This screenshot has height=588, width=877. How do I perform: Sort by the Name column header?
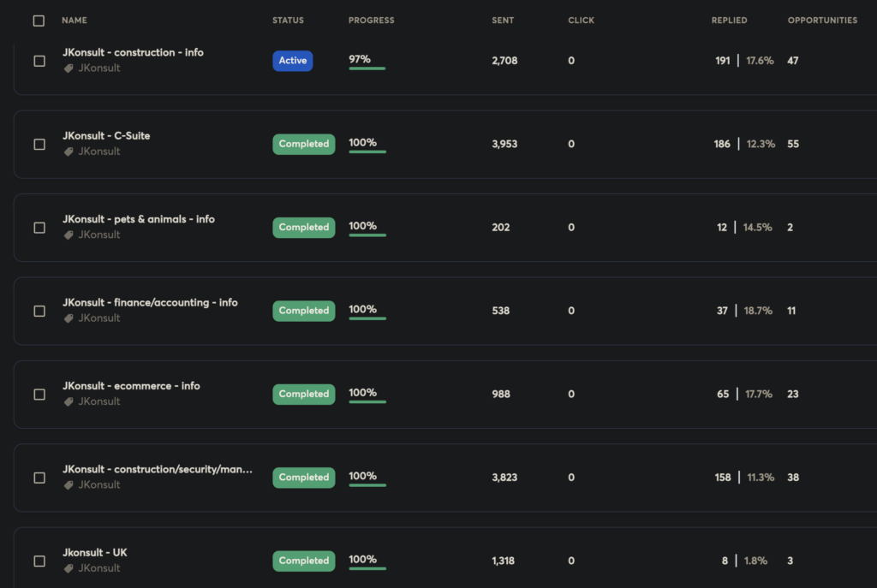click(x=75, y=21)
